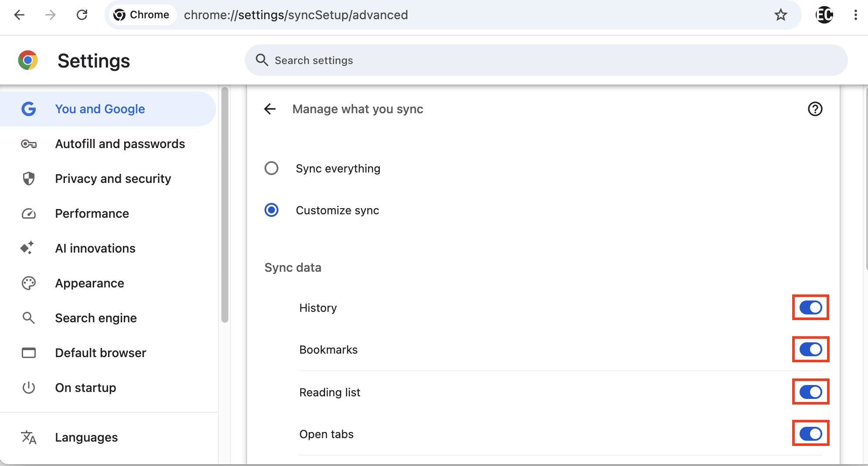The image size is (868, 466).
Task: Click the shield icon for Privacy
Action: (x=29, y=179)
